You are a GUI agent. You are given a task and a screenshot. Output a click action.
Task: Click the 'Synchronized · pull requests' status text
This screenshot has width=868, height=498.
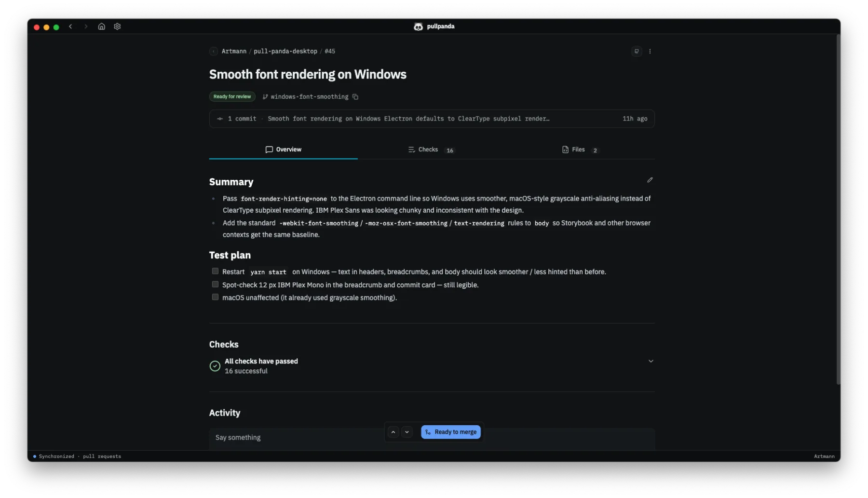[80, 457]
